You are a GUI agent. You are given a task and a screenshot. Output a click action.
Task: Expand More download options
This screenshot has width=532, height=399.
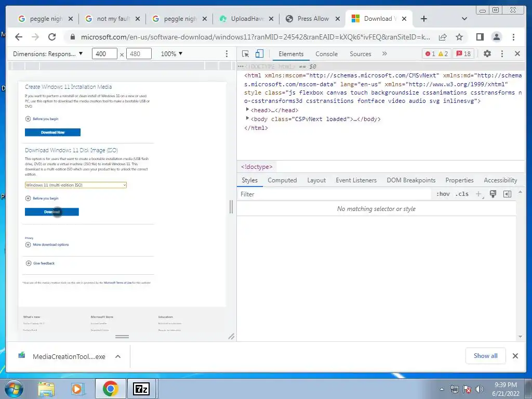pos(47,245)
